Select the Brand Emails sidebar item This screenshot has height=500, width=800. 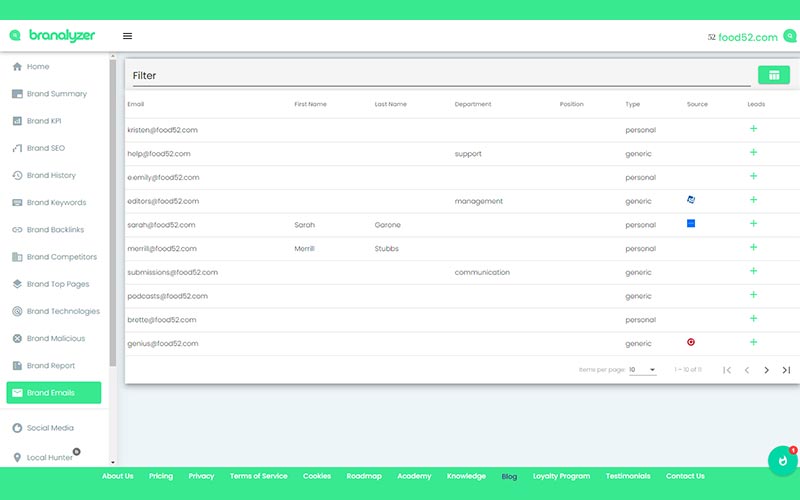pyautogui.click(x=54, y=393)
